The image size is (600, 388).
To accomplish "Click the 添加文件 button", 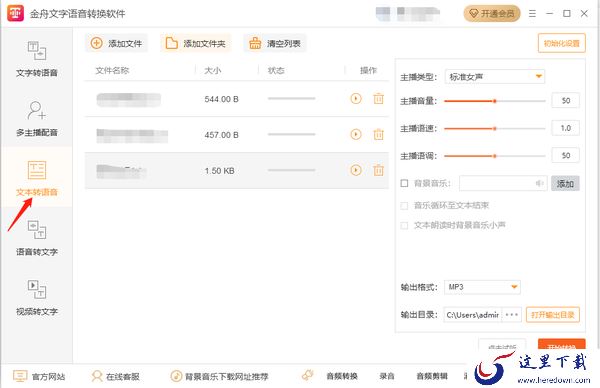I will coord(116,43).
